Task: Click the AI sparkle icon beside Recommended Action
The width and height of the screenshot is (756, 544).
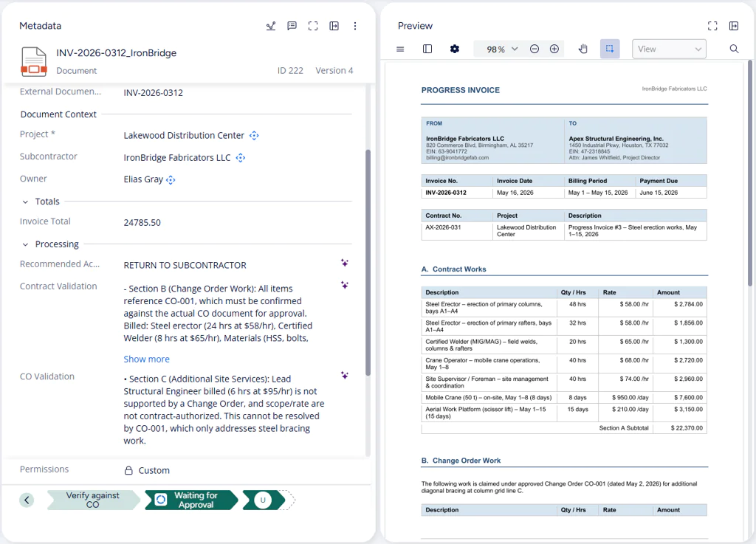Action: [345, 263]
